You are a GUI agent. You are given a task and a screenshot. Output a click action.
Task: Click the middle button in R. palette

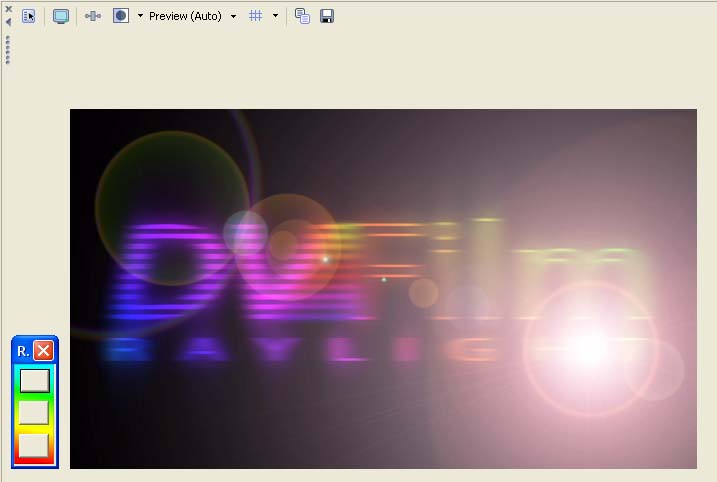pos(34,412)
